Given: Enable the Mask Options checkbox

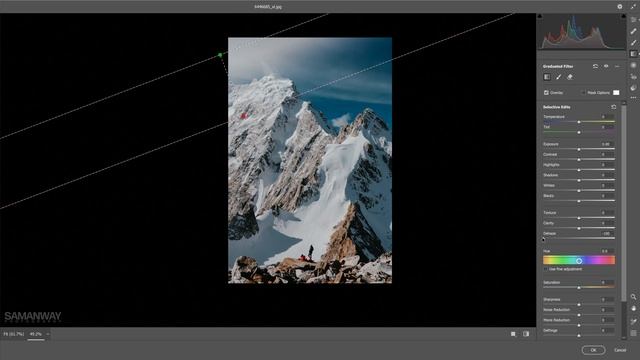Looking at the screenshot, I should click(x=583, y=93).
